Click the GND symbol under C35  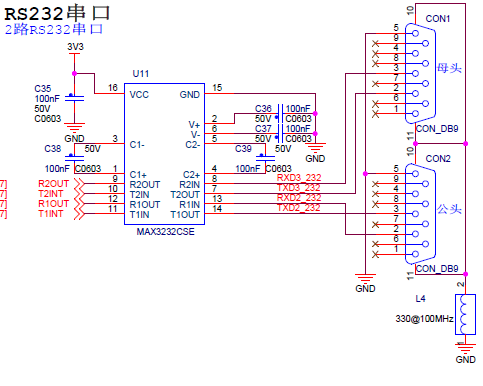click(x=74, y=132)
